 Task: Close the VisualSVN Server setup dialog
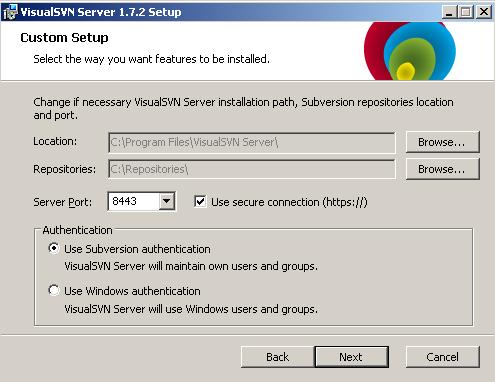[483, 12]
